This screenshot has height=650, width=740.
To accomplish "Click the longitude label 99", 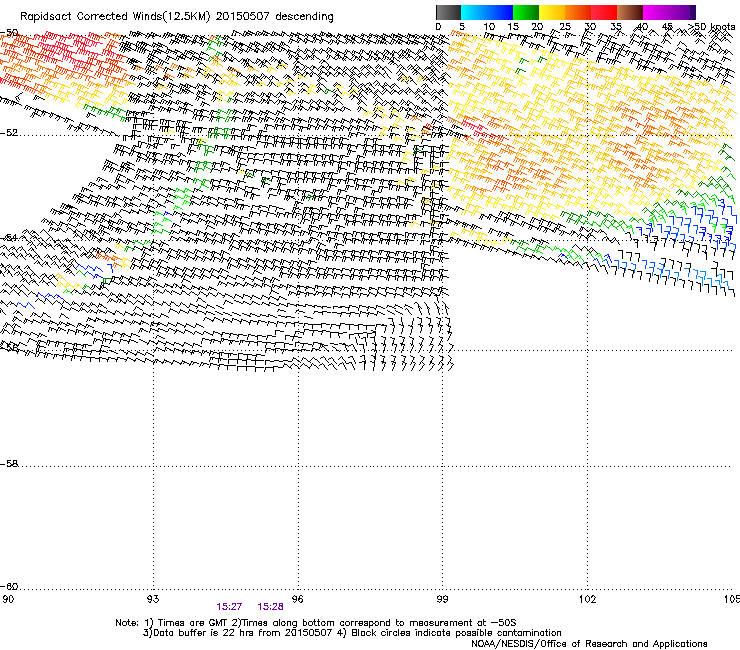I will pos(442,599).
